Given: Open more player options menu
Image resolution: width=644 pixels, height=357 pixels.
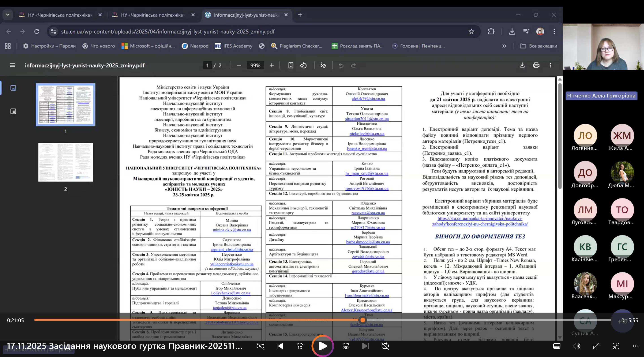Looking at the screenshot, I should 635,346.
